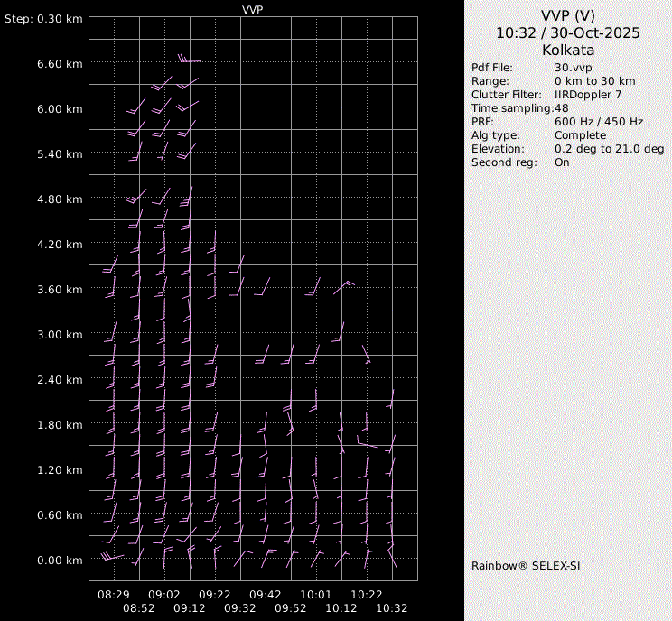
Task: Click the 09:32 time marker
Action: click(240, 608)
